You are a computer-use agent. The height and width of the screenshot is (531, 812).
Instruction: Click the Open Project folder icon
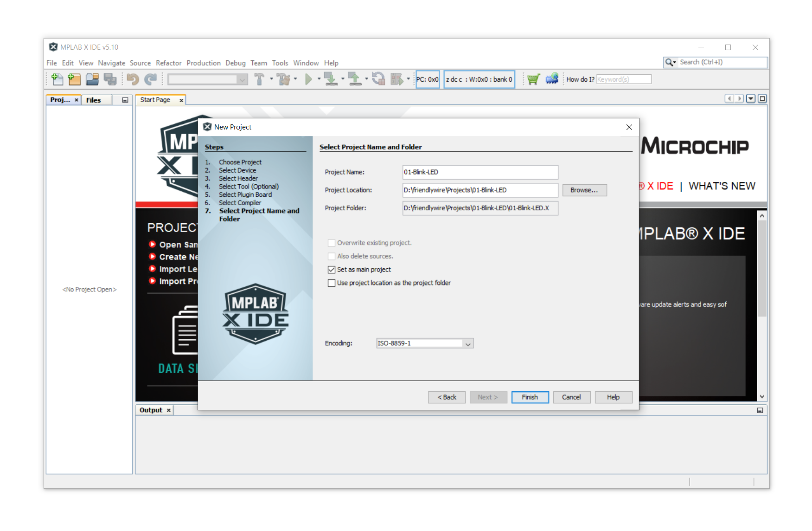[92, 79]
